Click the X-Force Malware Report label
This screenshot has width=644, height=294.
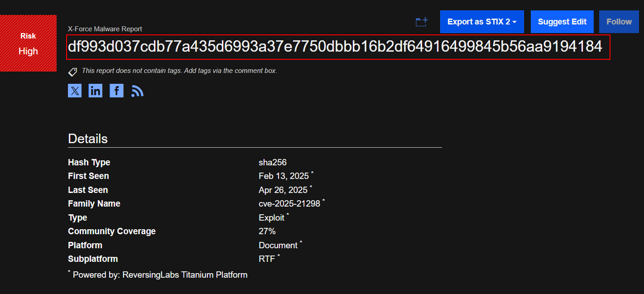(105, 29)
